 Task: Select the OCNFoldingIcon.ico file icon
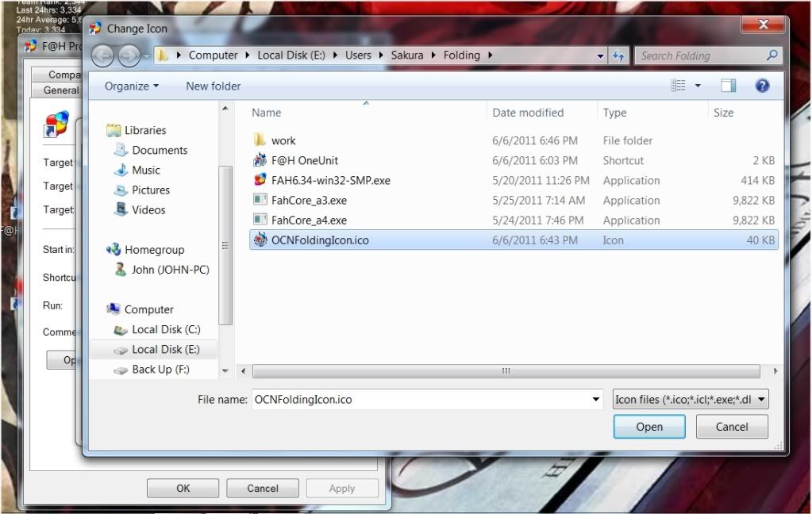tap(260, 240)
